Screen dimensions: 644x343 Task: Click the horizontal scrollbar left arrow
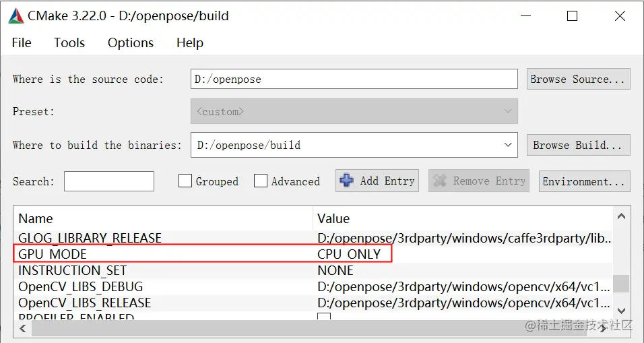(23, 328)
